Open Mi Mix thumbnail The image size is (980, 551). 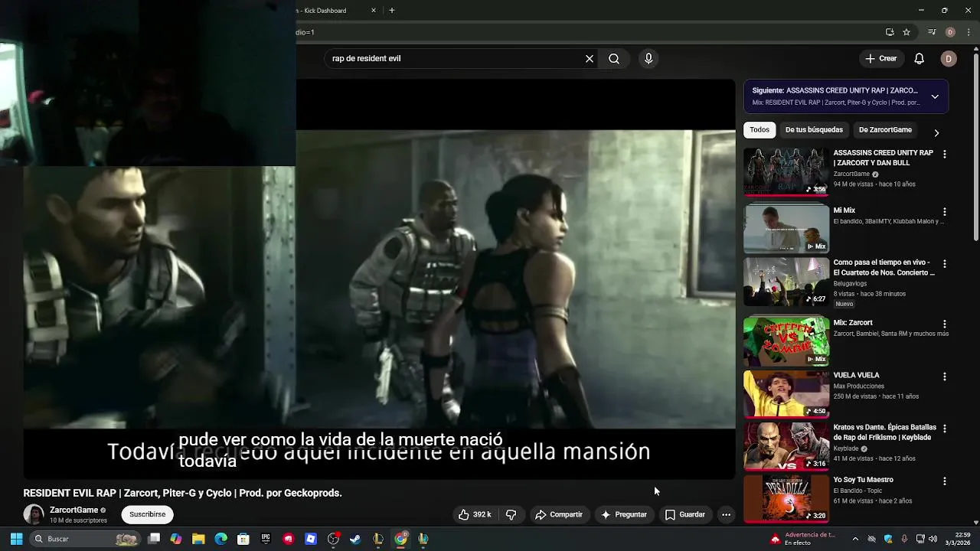coord(786,229)
